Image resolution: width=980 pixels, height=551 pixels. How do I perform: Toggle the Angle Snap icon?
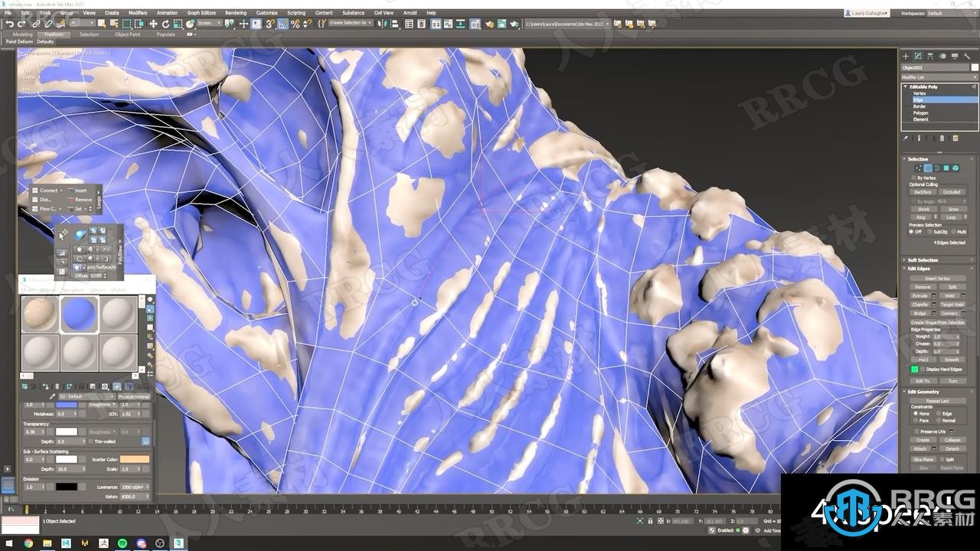click(283, 24)
